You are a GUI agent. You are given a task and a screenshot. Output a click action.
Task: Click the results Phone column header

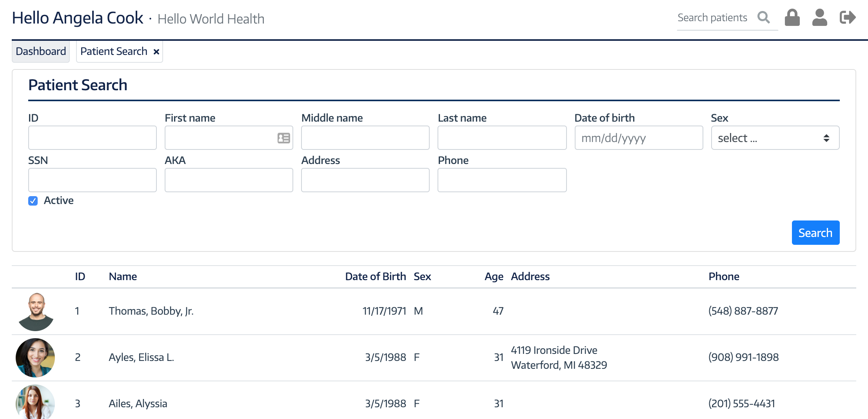[724, 277]
